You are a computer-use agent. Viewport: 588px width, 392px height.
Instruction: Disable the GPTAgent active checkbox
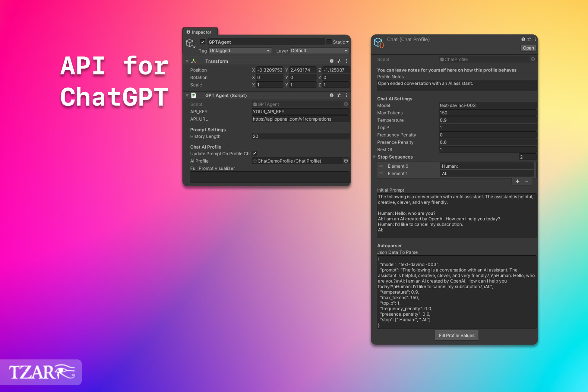coord(203,42)
